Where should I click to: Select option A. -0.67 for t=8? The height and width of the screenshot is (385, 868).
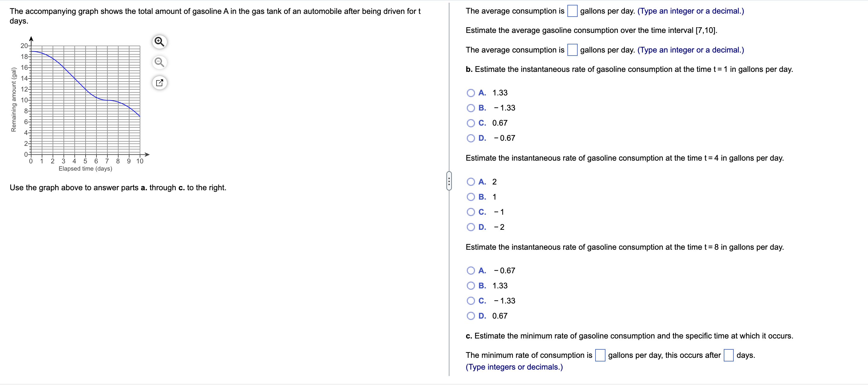[x=471, y=270]
